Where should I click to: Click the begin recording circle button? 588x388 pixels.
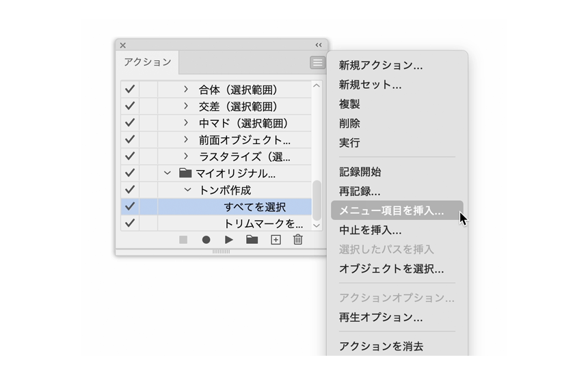point(206,240)
